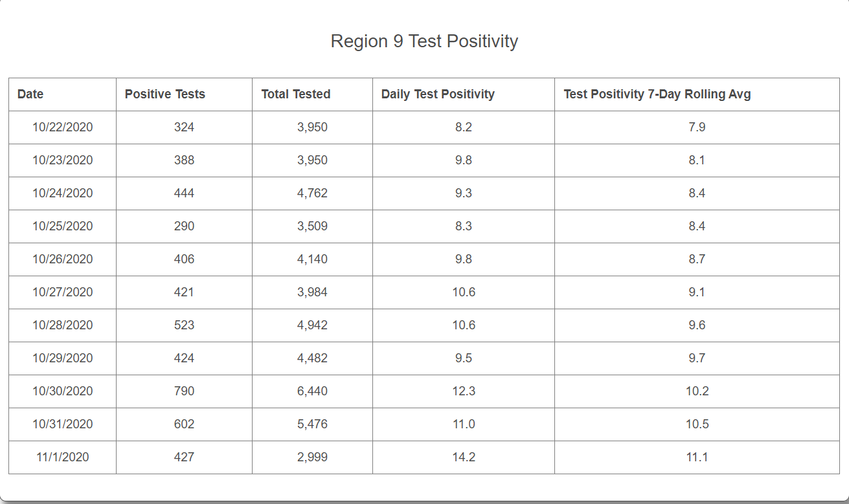Click the Region 9 Test Positivity title
849x504 pixels.
pyautogui.click(x=424, y=41)
